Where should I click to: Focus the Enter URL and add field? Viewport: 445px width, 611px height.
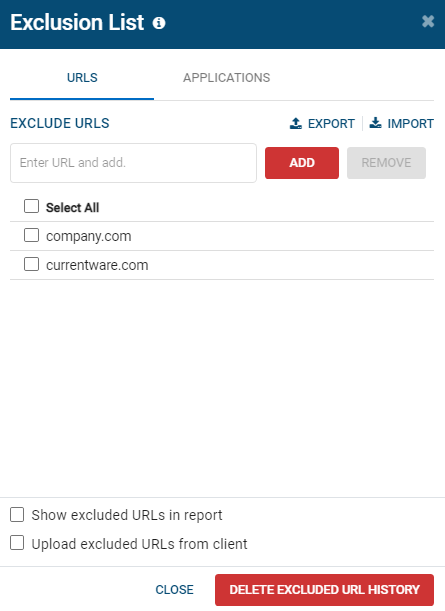133,163
